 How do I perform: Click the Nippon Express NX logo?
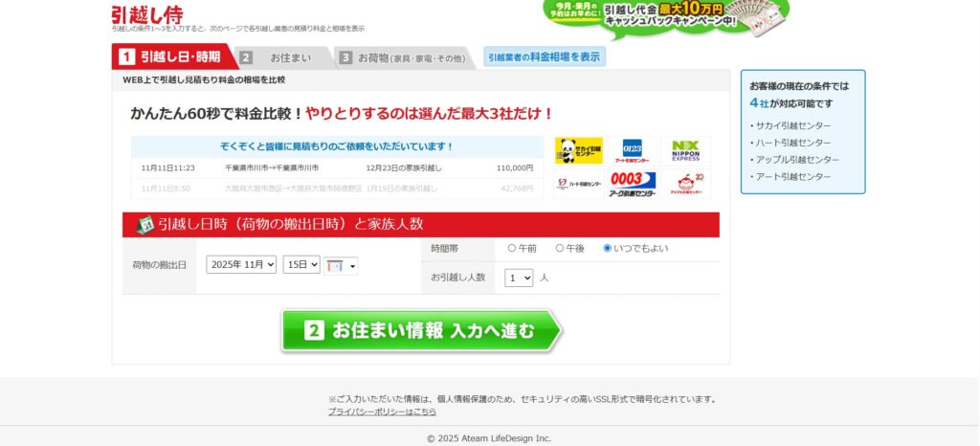(x=686, y=150)
